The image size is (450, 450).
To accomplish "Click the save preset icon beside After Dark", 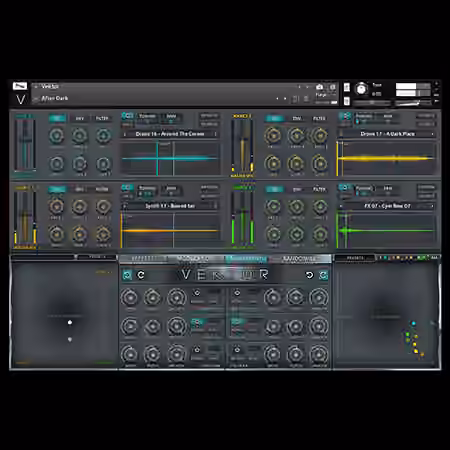I will [x=295, y=99].
